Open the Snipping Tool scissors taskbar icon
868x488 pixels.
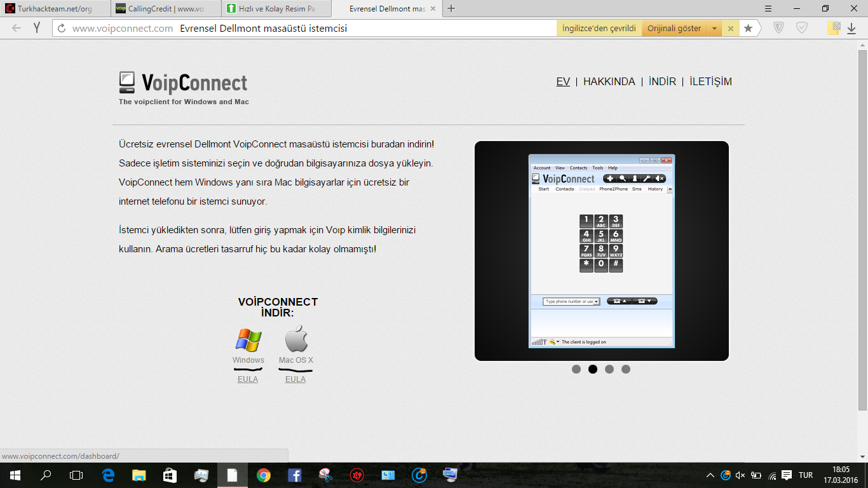(x=326, y=475)
